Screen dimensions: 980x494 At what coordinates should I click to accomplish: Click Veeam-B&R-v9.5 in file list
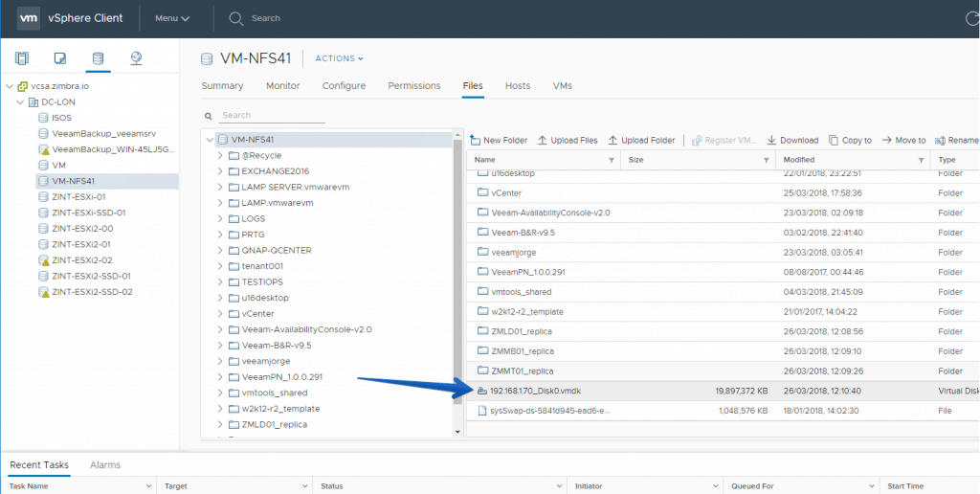523,233
